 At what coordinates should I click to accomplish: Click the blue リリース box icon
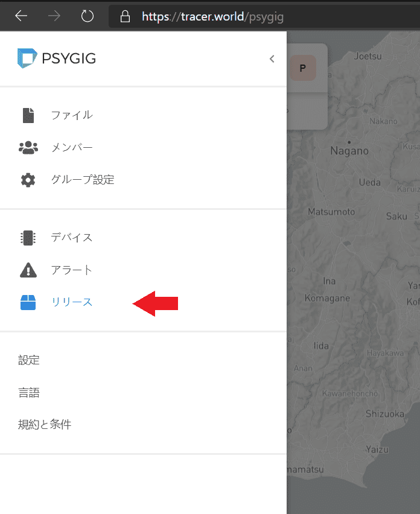(28, 303)
